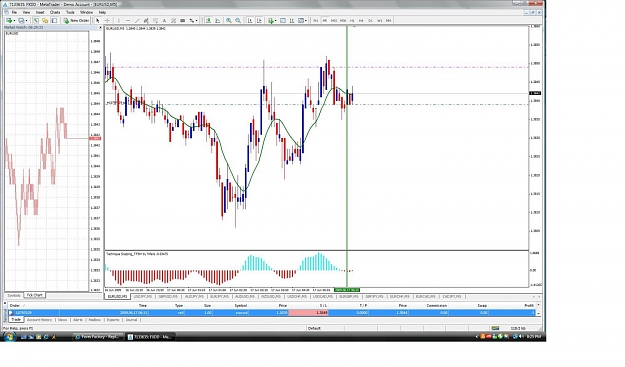Expand the indicators dropdown arrow
Screen dimensions: 625x367
[x=275, y=20]
